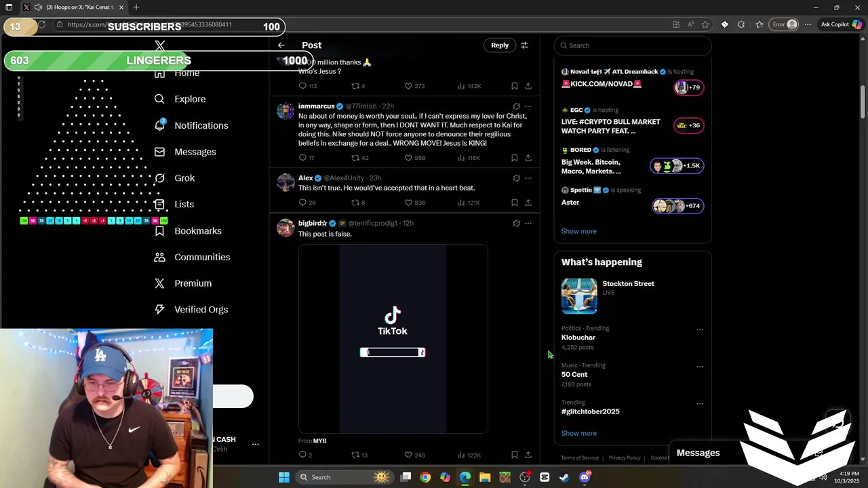The width and height of the screenshot is (868, 488).
Task: Like bigbird post with 245 likes
Action: 414,455
